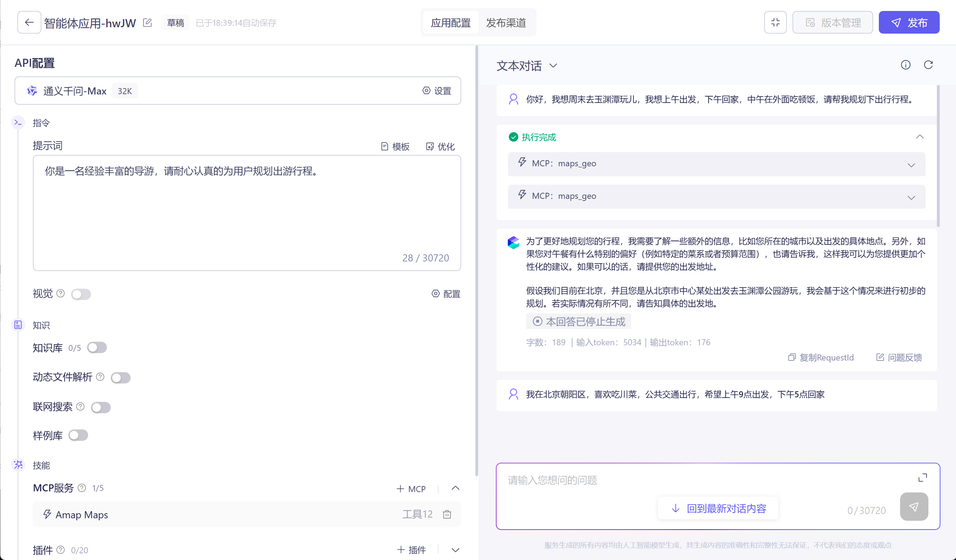The height and width of the screenshot is (560, 956).
Task: Collapse the MCP服务 section
Action: pos(455,488)
